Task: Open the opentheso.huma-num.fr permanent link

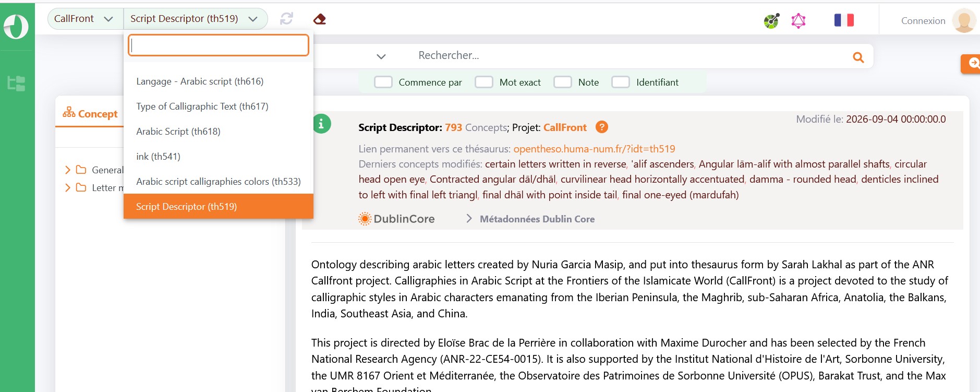Action: point(594,149)
